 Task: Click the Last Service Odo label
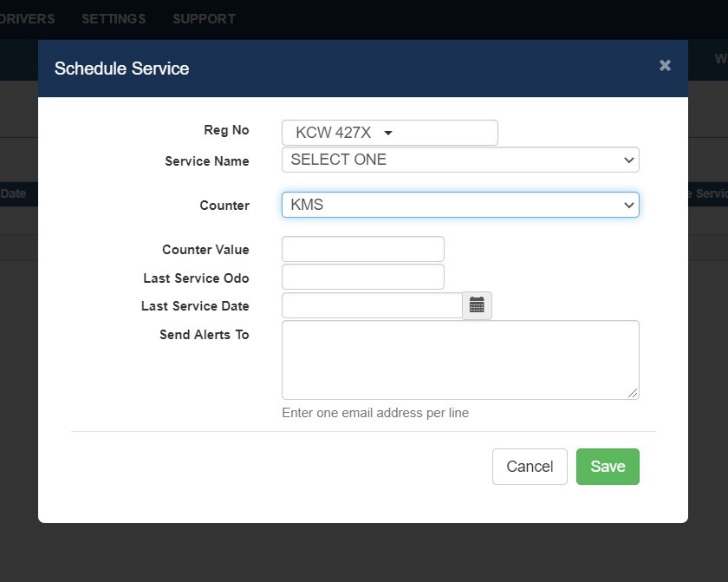pos(196,278)
